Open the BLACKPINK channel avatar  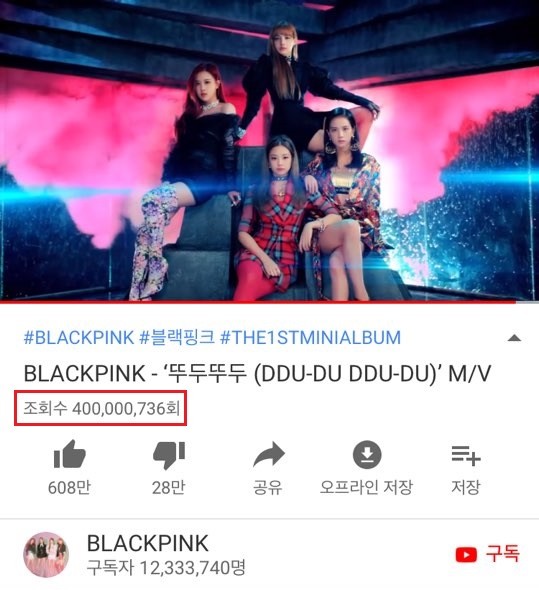[x=46, y=555]
